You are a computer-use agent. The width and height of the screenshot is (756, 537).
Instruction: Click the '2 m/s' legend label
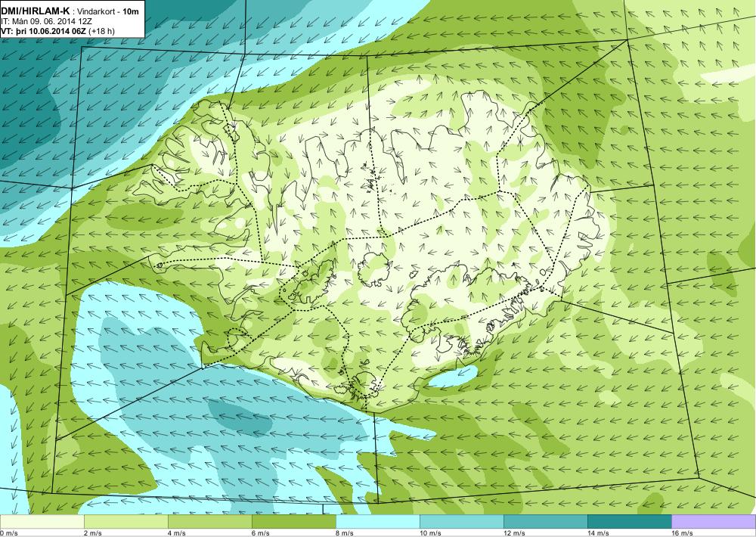[94, 533]
